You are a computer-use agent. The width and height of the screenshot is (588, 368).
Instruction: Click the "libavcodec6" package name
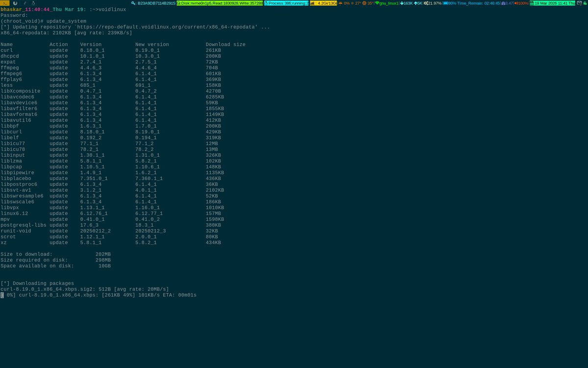[x=18, y=97]
